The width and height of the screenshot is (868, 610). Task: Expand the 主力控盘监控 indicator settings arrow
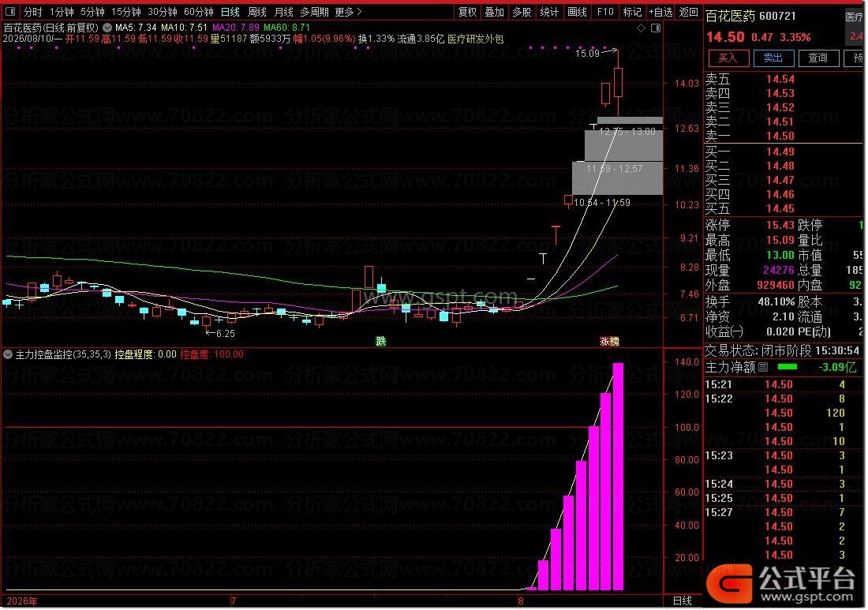click(x=8, y=354)
